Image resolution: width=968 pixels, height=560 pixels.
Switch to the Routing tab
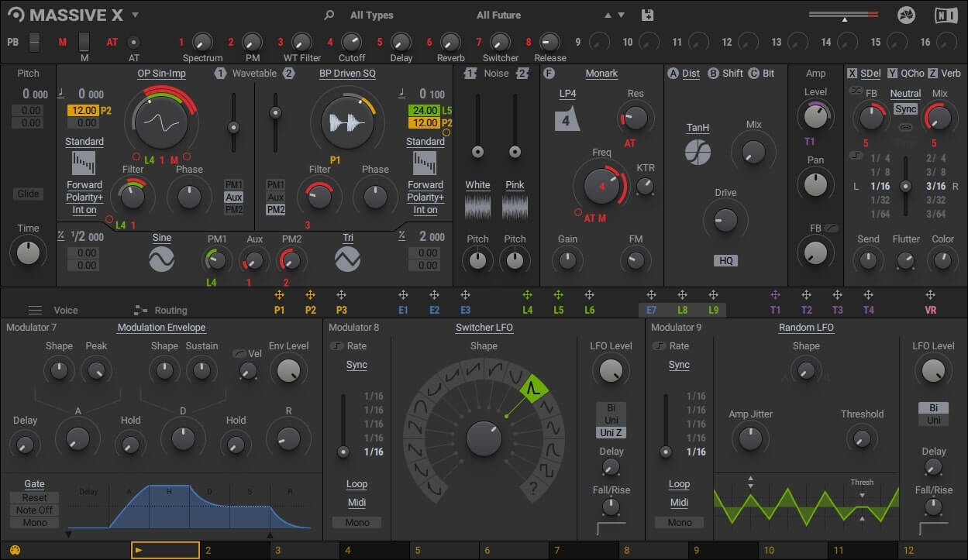point(170,310)
